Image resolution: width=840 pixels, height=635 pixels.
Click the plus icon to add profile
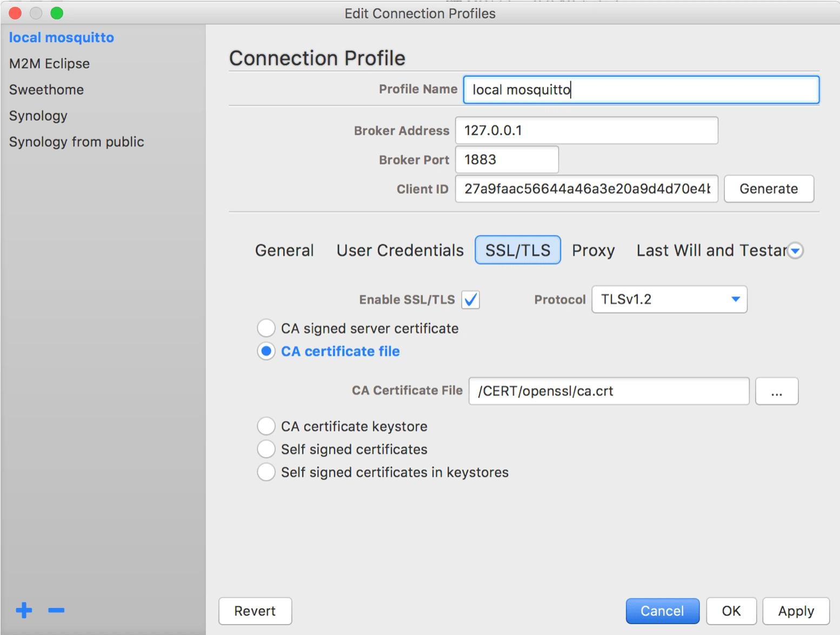point(24,610)
